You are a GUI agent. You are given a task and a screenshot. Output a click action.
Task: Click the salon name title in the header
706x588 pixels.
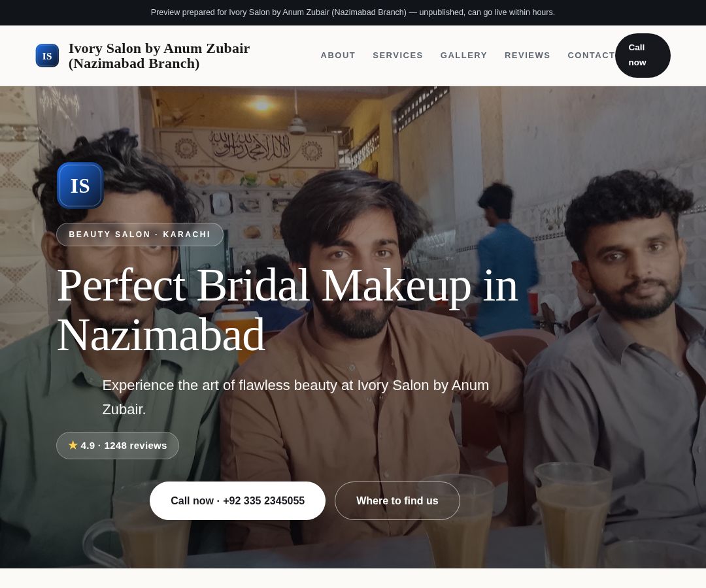[159, 56]
